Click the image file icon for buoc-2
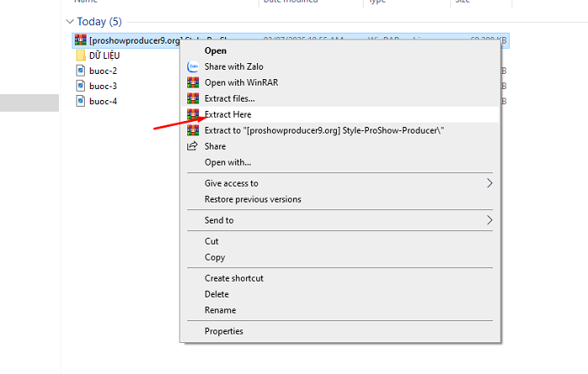Screen dimensions: 588x374 click(81, 71)
